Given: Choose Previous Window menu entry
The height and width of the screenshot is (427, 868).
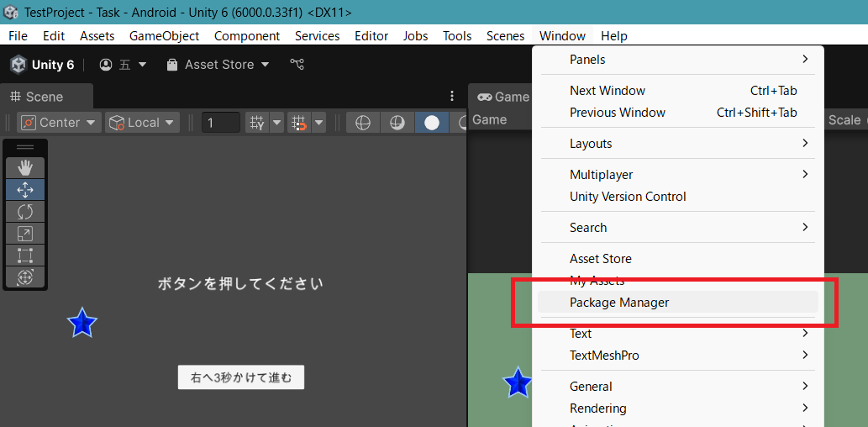Looking at the screenshot, I should [x=678, y=113].
